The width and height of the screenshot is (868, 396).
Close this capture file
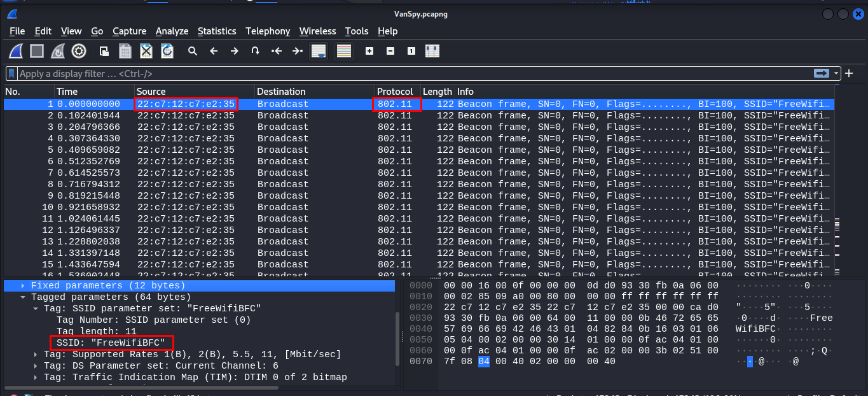(146, 51)
